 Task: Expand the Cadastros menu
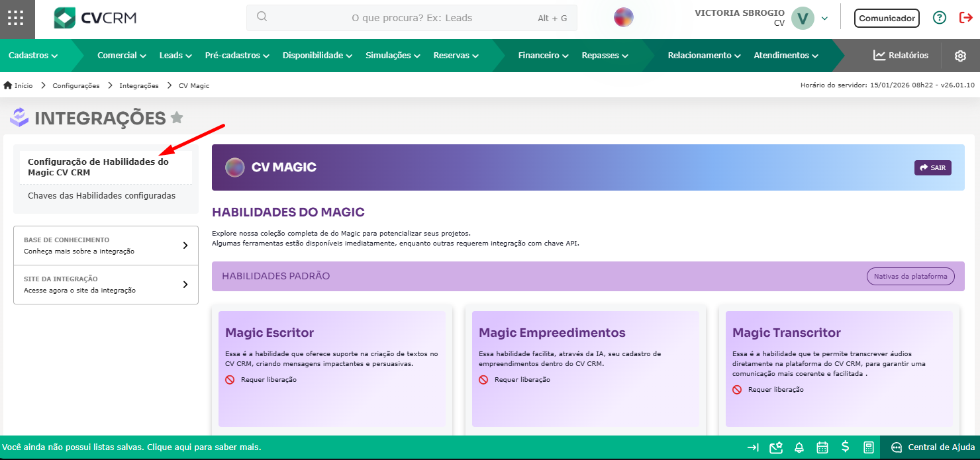point(33,56)
